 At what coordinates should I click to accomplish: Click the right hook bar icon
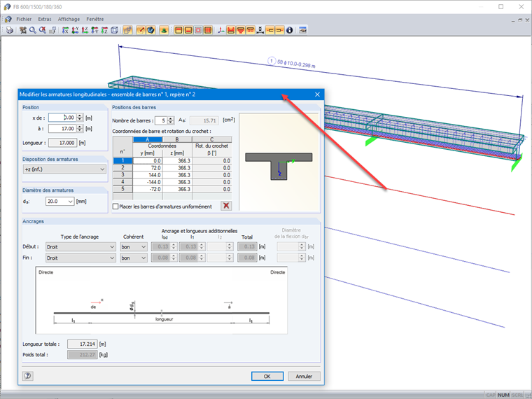[x=279, y=30]
